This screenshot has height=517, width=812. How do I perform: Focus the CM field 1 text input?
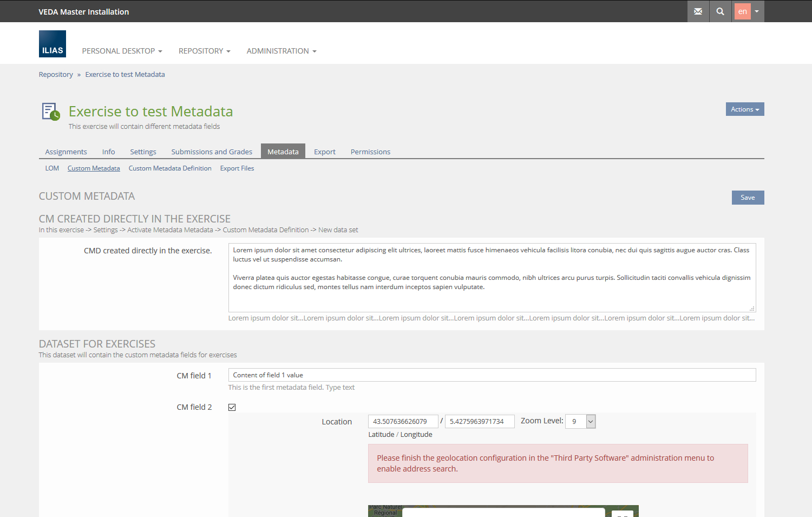[x=492, y=375]
